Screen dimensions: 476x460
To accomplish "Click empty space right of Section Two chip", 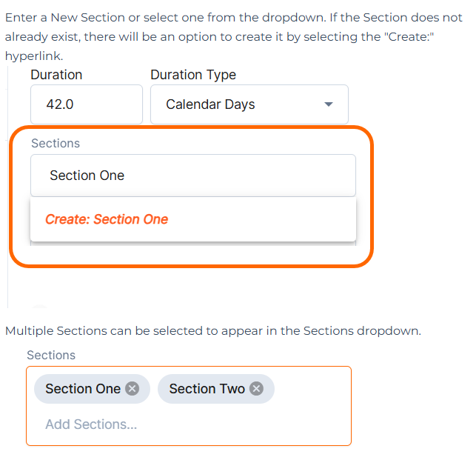I will 311,390.
